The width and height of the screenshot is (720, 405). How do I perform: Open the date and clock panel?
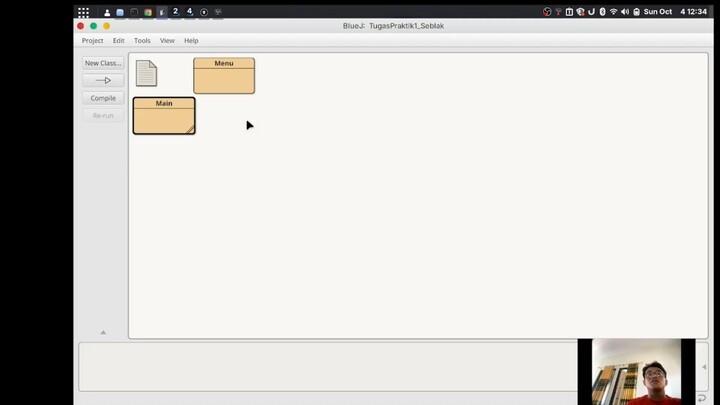pyautogui.click(x=675, y=12)
